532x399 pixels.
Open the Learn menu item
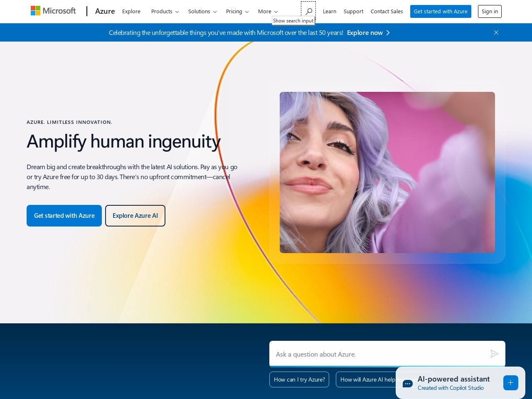tap(329, 11)
